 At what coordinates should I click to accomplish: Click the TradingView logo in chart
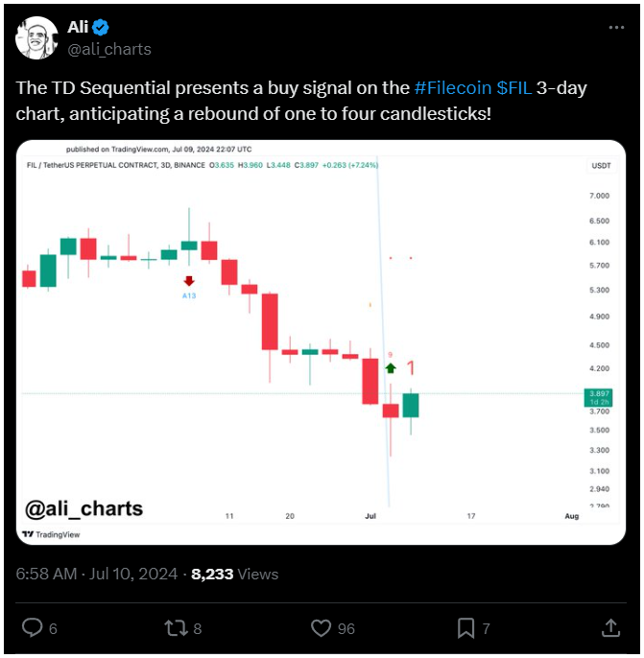51,534
